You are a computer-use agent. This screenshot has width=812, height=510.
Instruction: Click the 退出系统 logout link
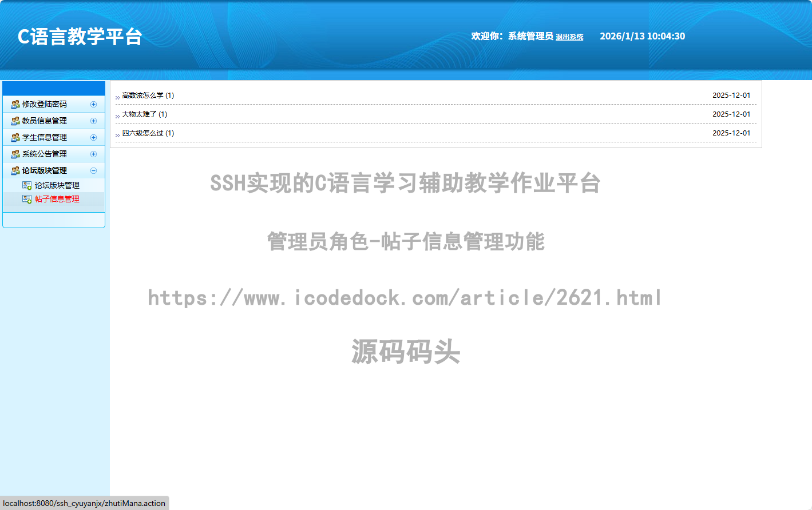pos(570,37)
